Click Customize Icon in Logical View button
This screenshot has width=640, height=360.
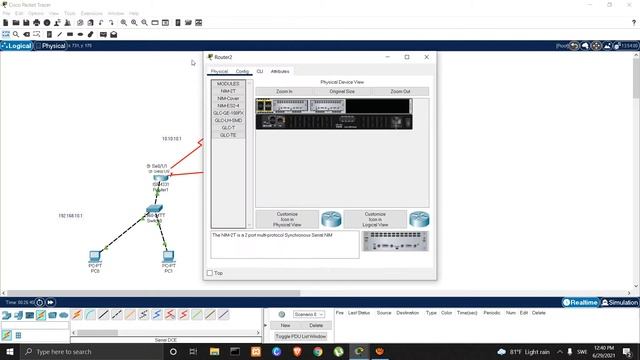(375, 219)
